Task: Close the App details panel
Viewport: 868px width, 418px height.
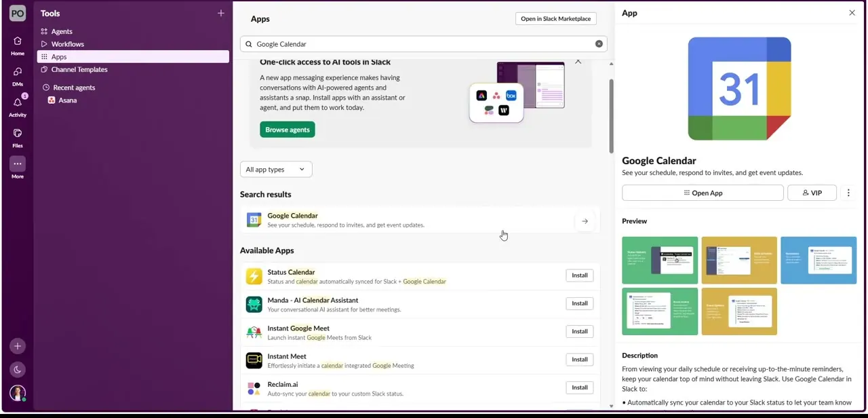Action: point(852,13)
